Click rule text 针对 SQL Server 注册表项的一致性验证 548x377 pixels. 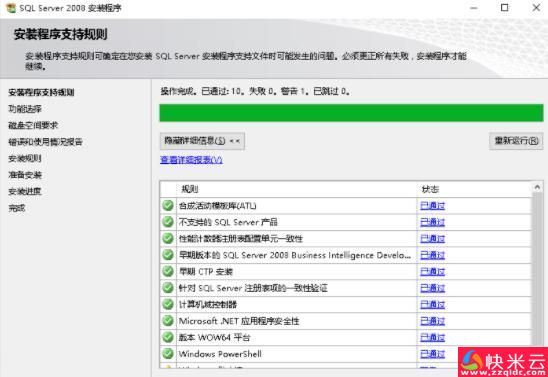click(x=253, y=288)
